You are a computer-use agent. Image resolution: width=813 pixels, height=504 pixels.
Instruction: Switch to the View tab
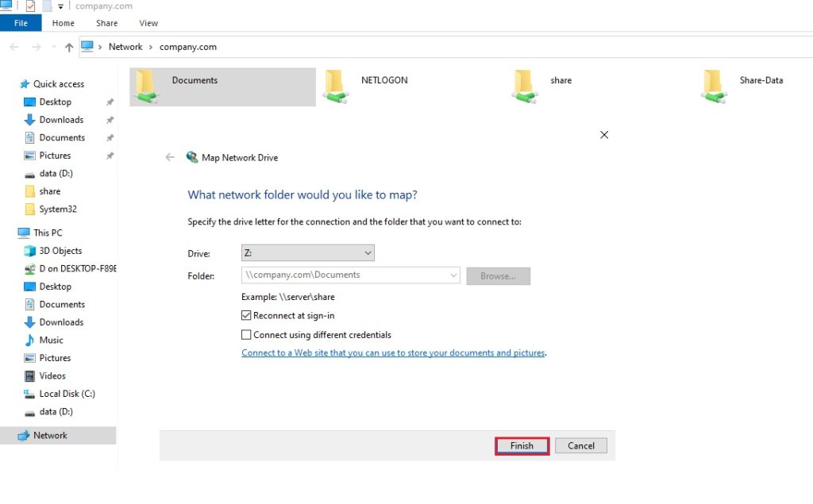pyautogui.click(x=148, y=23)
